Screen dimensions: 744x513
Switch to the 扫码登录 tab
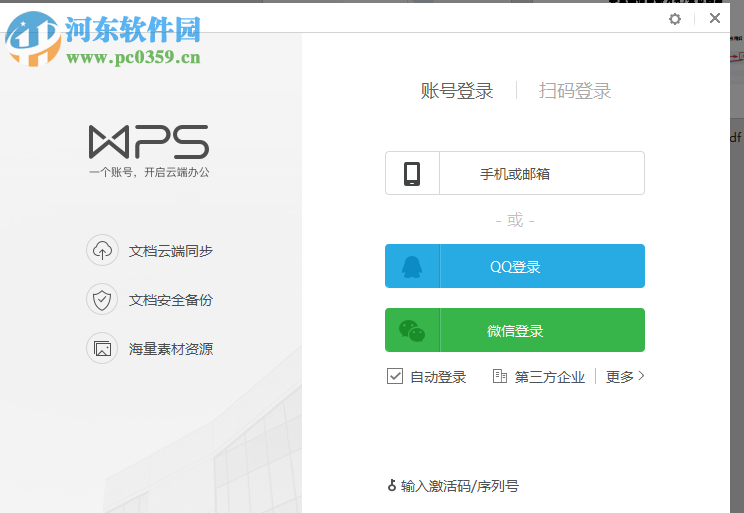point(575,91)
